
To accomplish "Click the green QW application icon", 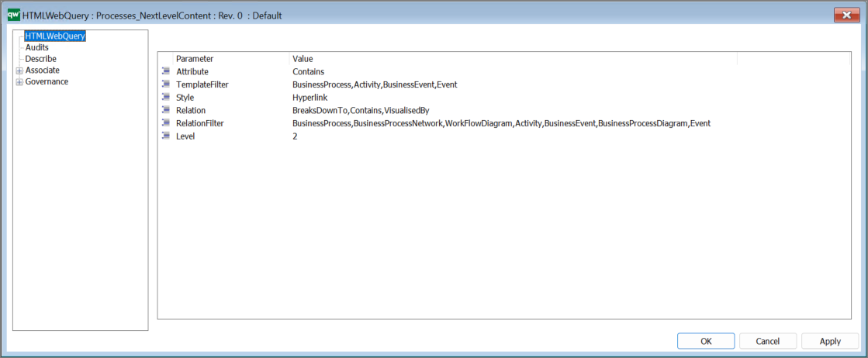I will click(13, 15).
